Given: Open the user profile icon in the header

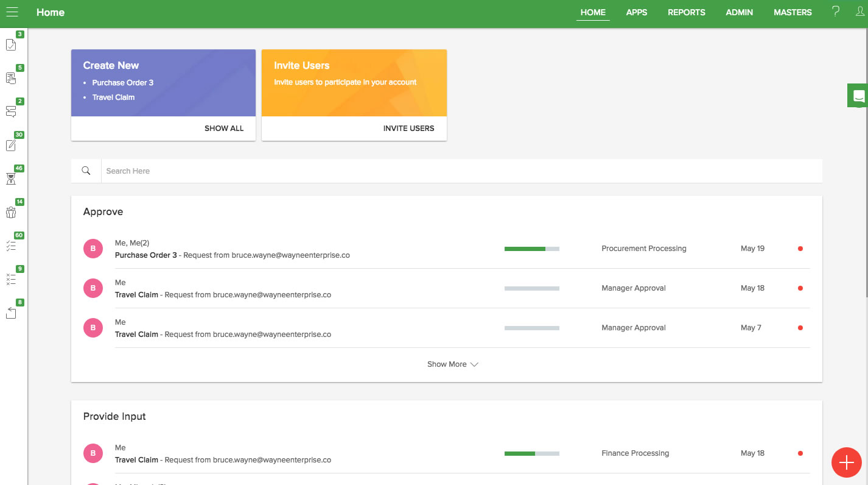Looking at the screenshot, I should pyautogui.click(x=859, y=12).
